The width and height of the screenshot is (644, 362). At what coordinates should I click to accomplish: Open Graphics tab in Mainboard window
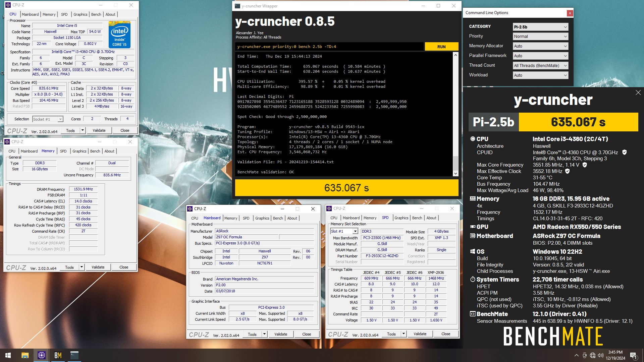coord(262,218)
